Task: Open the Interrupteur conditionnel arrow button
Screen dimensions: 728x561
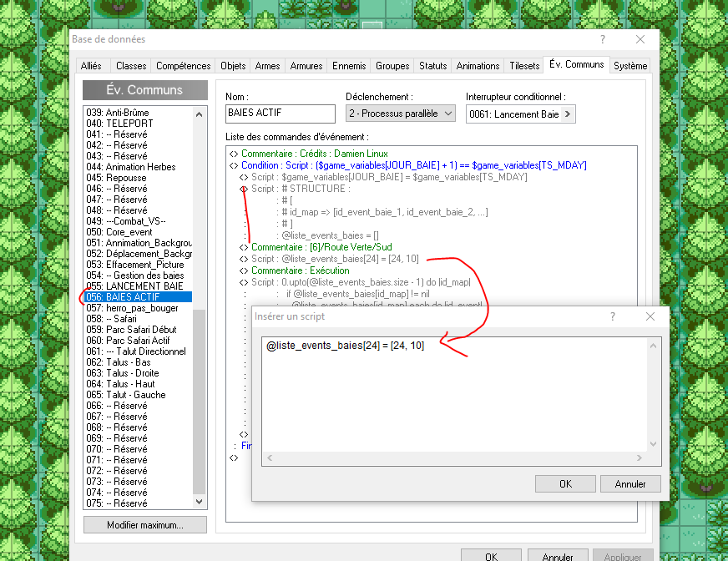Action: coord(568,114)
